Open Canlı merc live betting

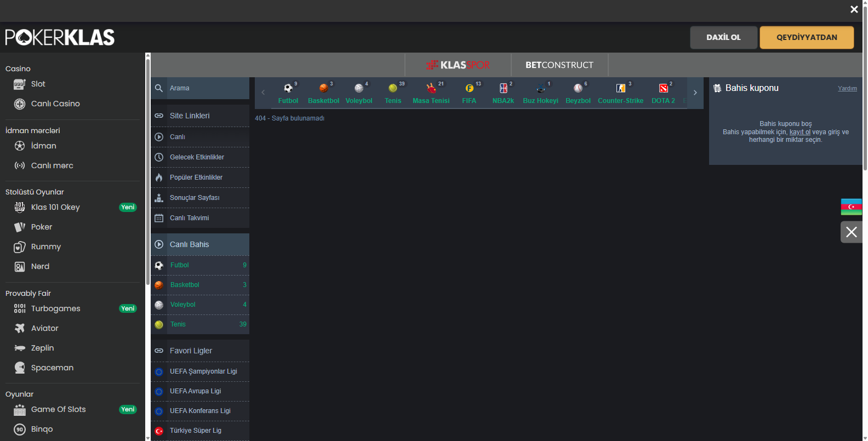[44, 165]
